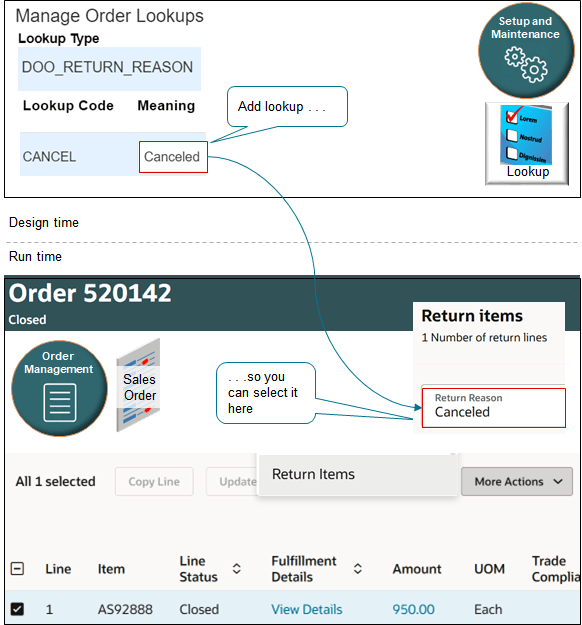Toggle the select-all lines checkbox in header
582x625 pixels.
coord(17,568)
